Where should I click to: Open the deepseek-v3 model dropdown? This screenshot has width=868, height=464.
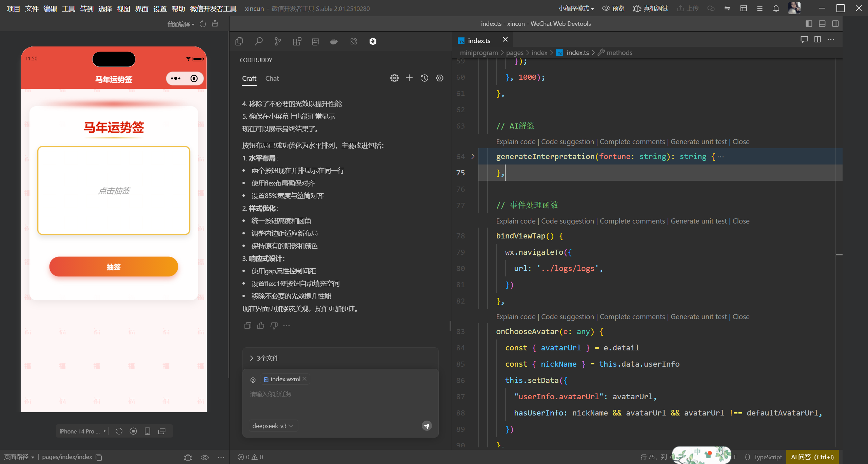coord(273,426)
